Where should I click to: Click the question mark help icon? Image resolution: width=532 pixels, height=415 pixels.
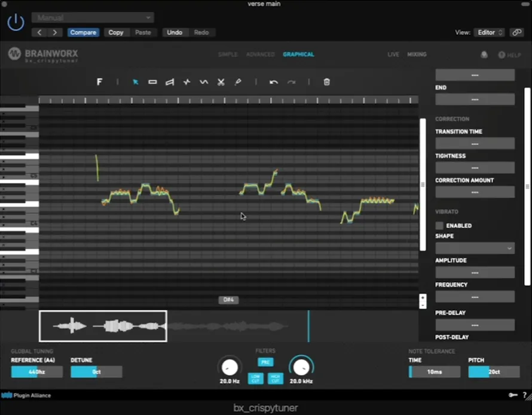point(525,395)
